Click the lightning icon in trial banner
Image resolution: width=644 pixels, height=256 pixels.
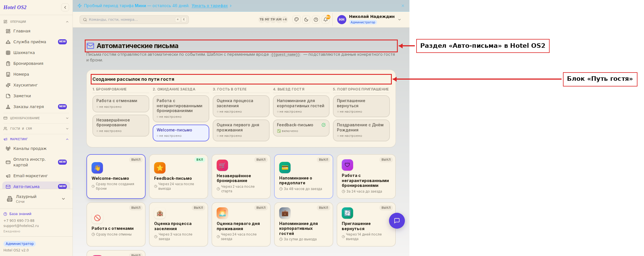(80, 6)
